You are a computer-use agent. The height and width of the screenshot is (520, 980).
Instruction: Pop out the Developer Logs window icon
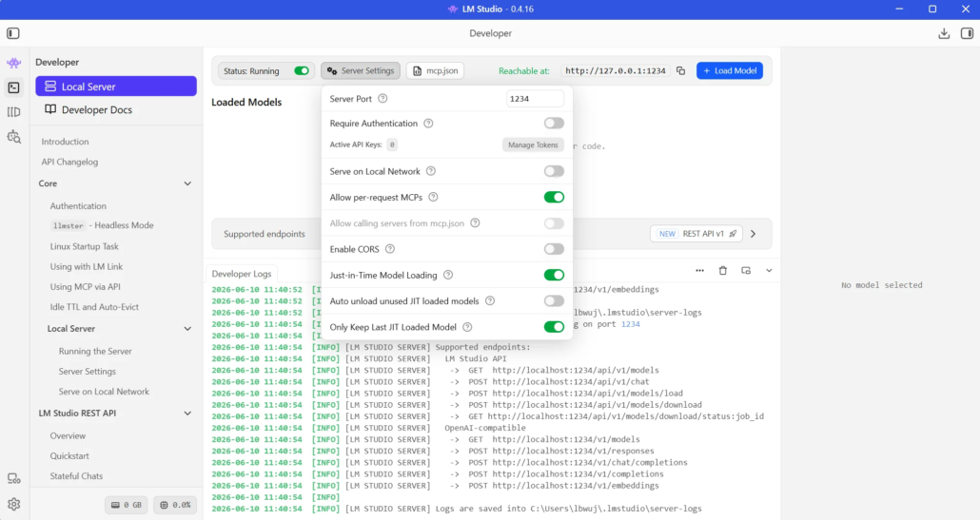tap(746, 271)
